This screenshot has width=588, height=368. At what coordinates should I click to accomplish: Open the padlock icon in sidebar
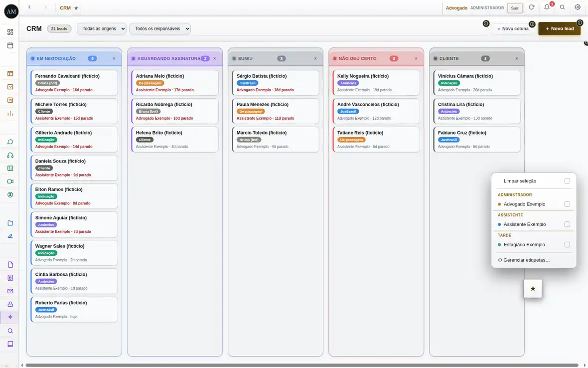click(x=10, y=304)
